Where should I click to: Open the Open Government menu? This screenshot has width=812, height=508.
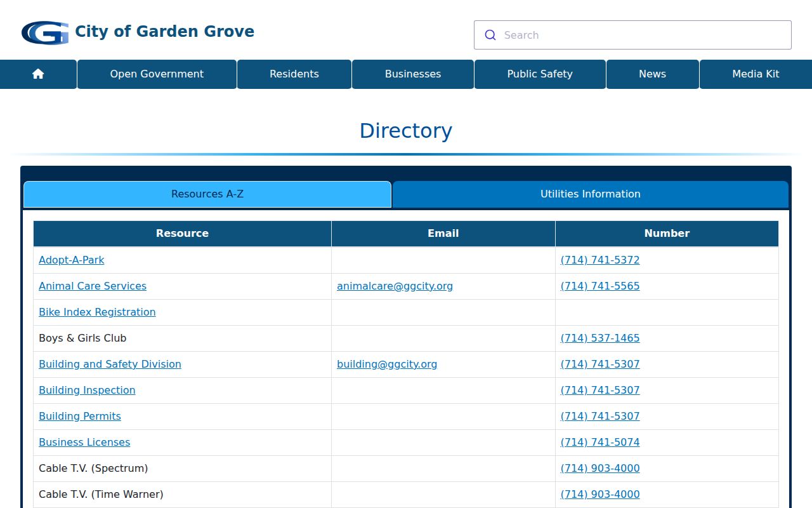point(157,74)
